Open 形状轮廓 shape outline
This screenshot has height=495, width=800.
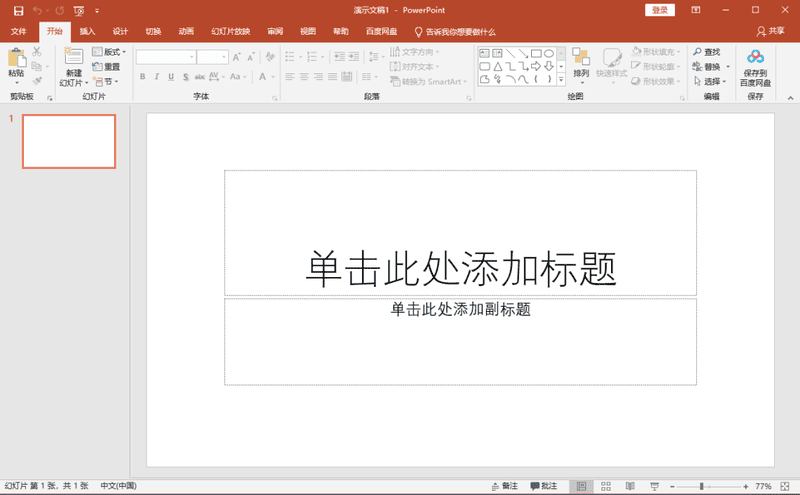tap(656, 66)
